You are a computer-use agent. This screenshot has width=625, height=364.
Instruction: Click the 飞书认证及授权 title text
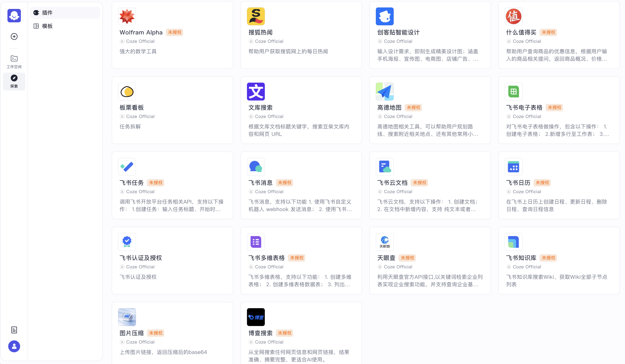tap(141, 258)
